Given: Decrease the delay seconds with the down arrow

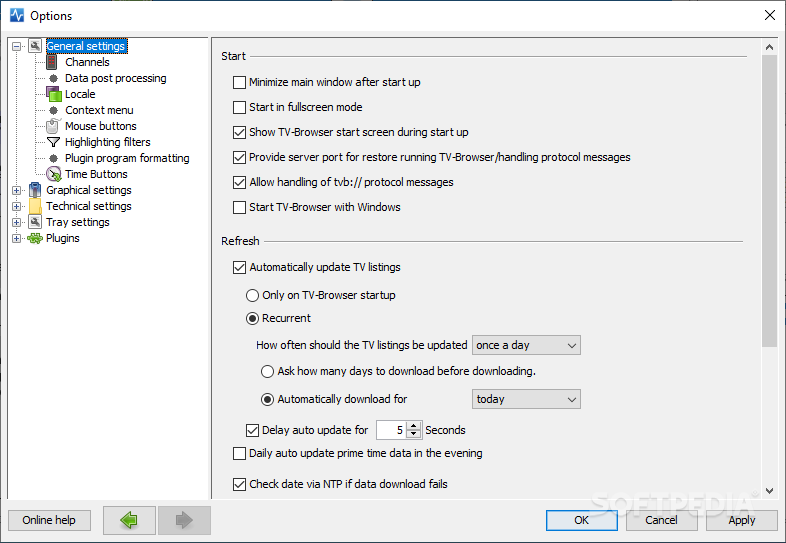Looking at the screenshot, I should pos(414,434).
